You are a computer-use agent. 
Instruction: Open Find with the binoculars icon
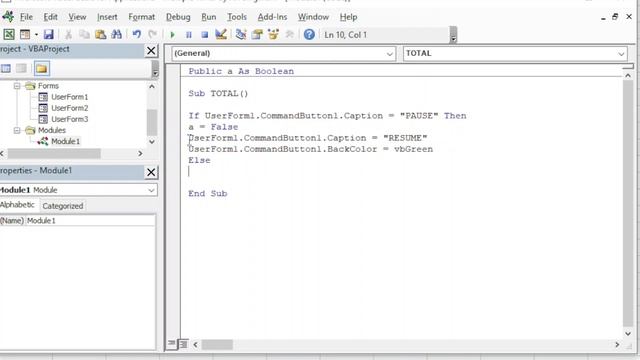coord(117,35)
